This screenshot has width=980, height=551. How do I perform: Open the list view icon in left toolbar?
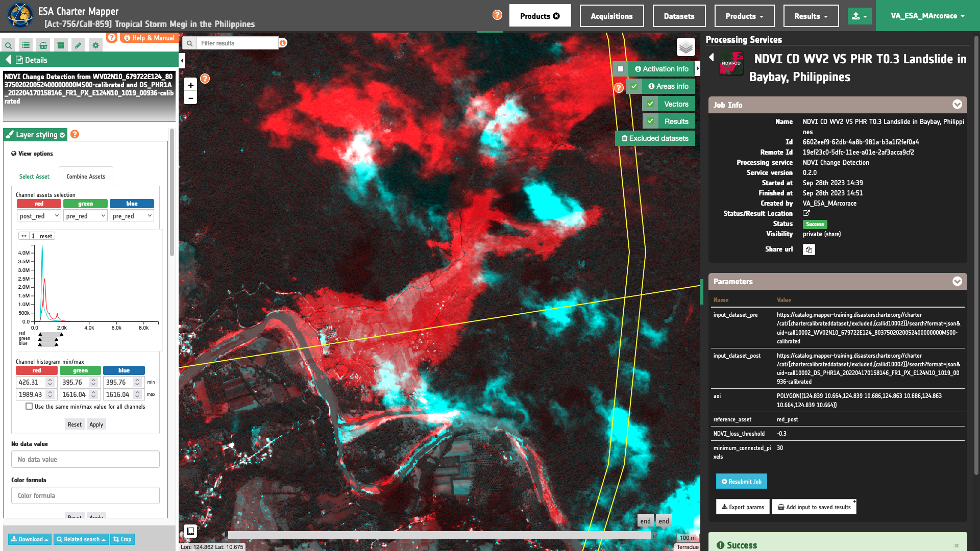pos(26,45)
